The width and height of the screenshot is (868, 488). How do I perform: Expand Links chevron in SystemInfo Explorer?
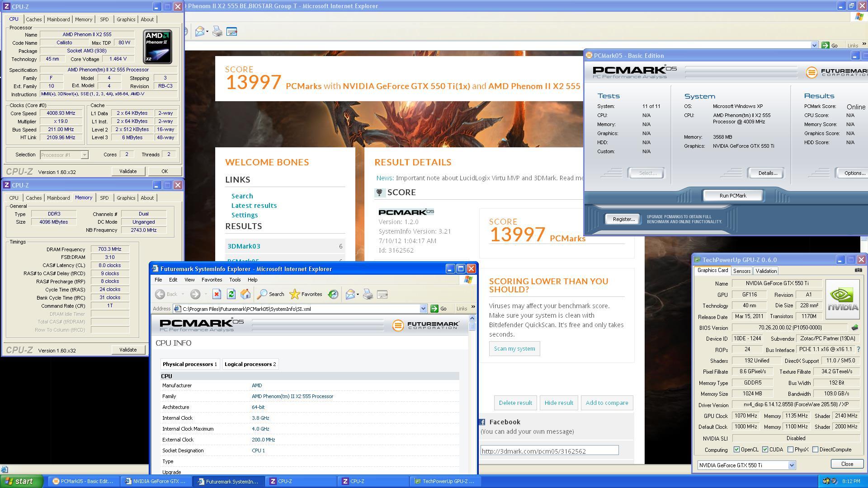[x=473, y=308]
